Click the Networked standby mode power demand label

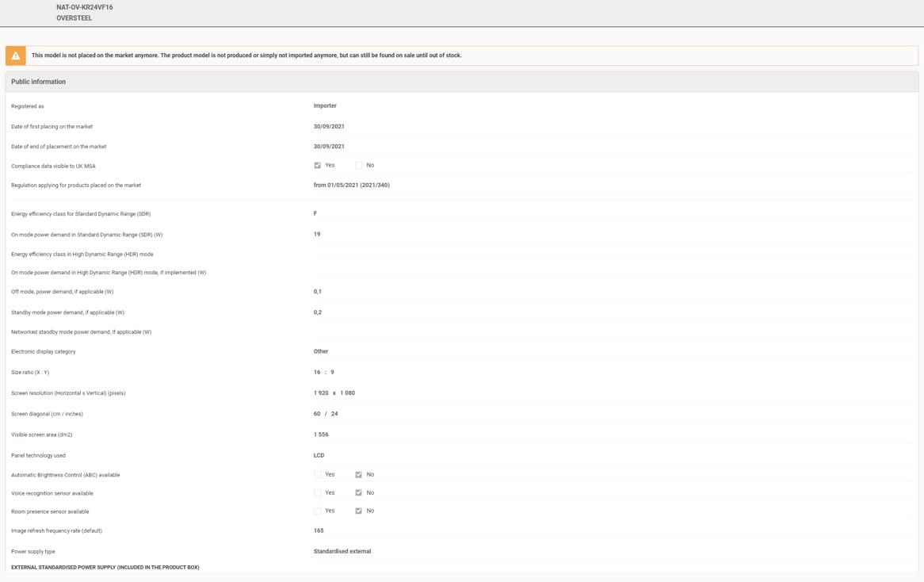[x=82, y=332]
